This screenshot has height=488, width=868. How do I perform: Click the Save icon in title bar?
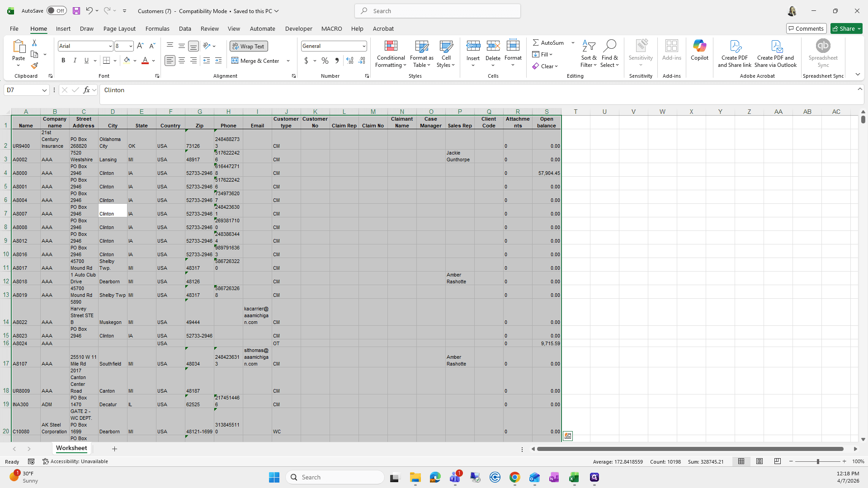76,11
